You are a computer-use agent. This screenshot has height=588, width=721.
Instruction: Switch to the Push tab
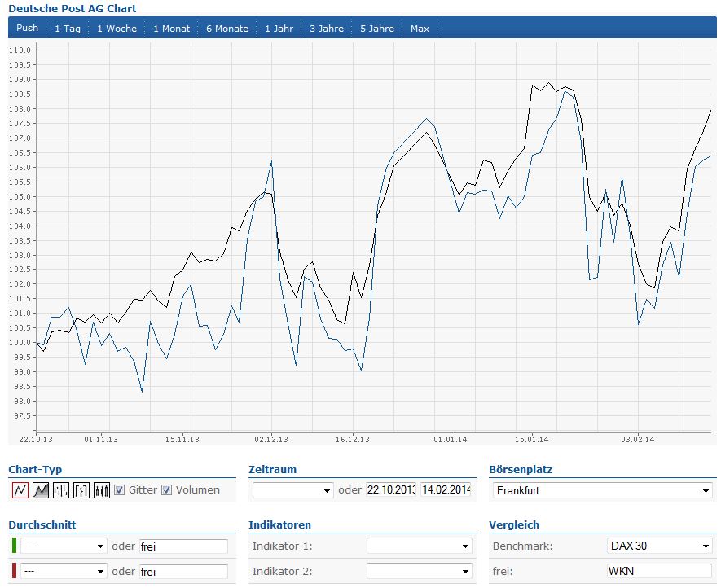coord(27,28)
